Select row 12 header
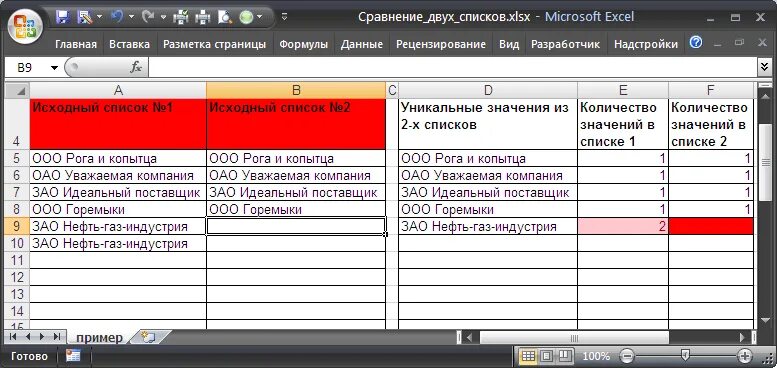Screen dimensions: 777x368 click(17, 277)
